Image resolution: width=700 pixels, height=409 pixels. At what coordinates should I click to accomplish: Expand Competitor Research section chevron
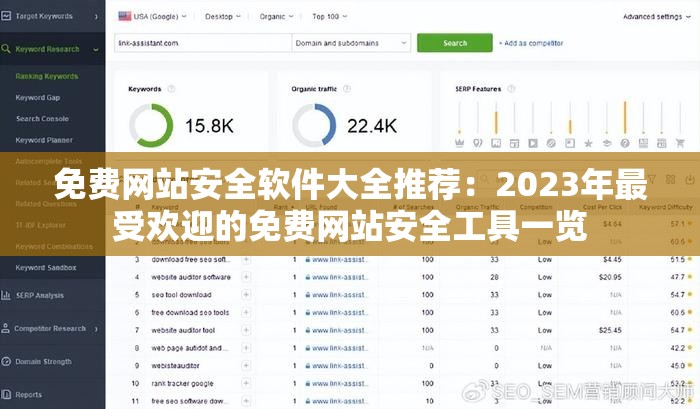[96, 329]
